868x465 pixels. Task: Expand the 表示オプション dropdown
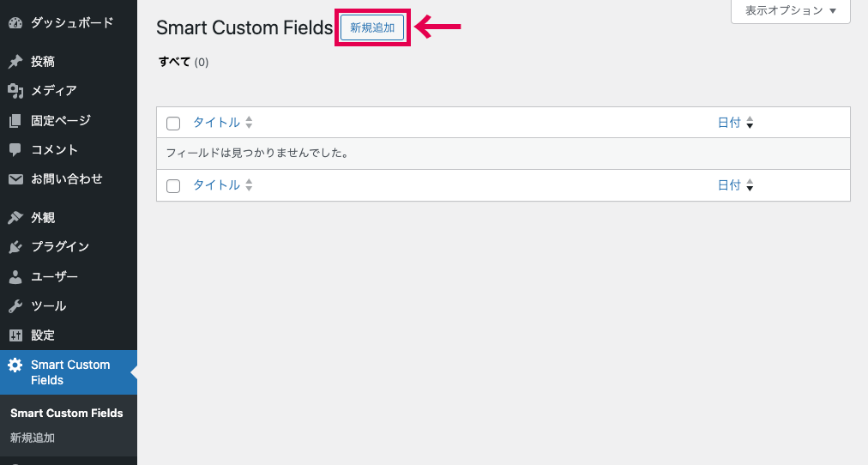tap(791, 10)
